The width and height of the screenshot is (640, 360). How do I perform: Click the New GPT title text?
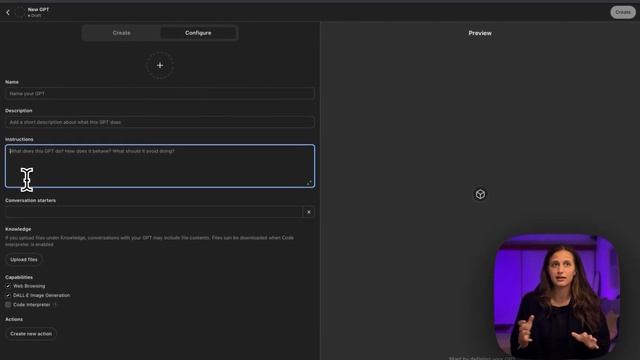[x=38, y=9]
